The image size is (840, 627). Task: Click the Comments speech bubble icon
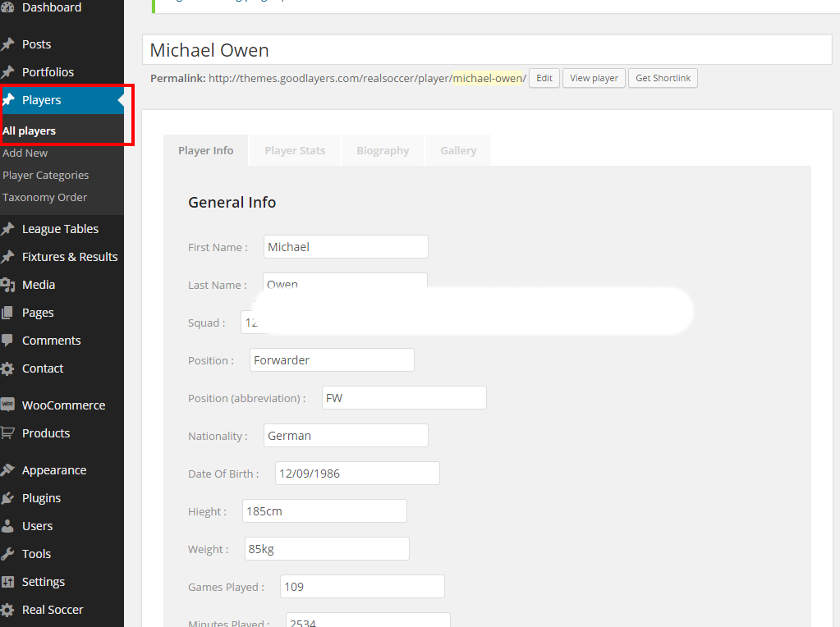click(x=7, y=341)
